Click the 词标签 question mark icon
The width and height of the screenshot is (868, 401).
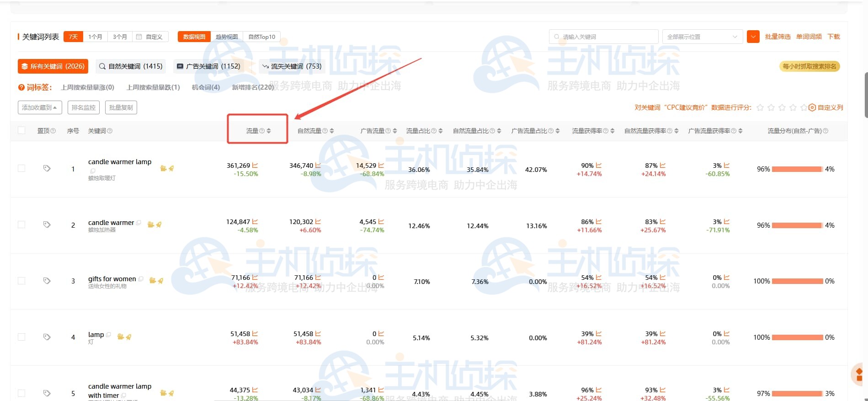click(21, 87)
